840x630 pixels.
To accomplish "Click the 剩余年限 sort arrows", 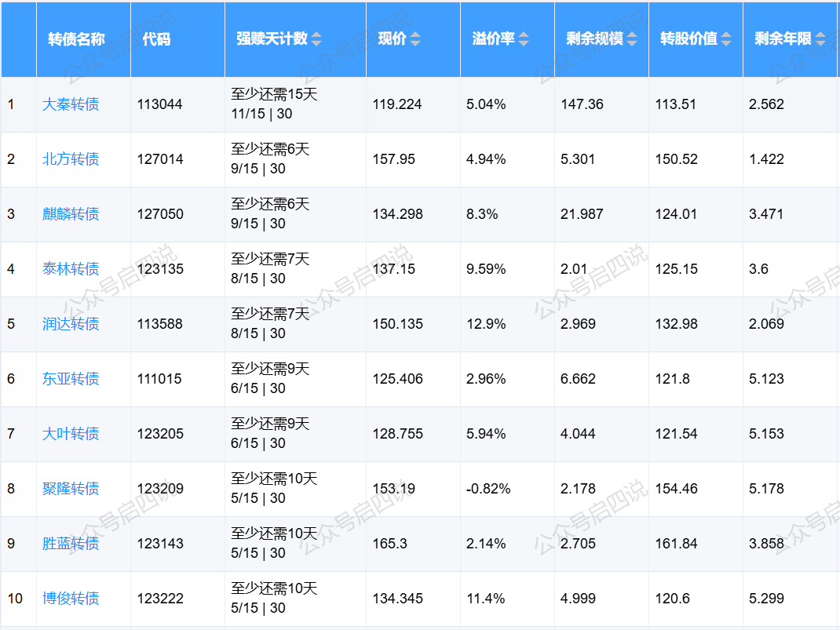I will tap(820, 39).
